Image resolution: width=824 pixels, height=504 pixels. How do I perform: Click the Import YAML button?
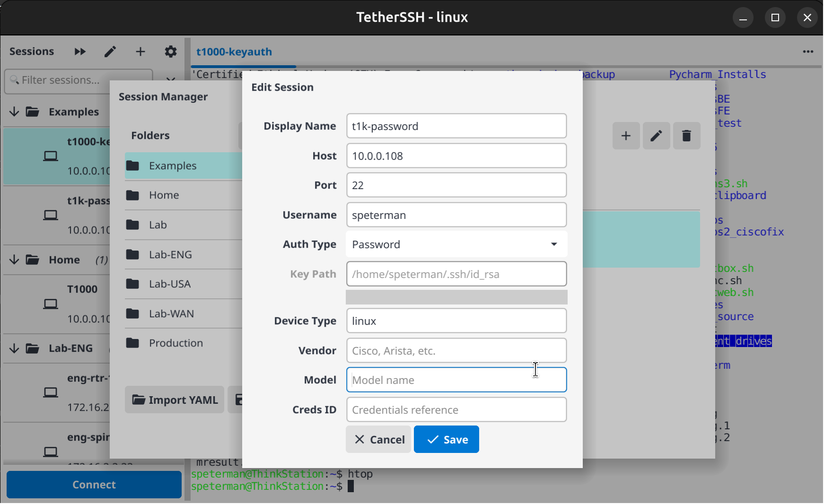coord(175,400)
